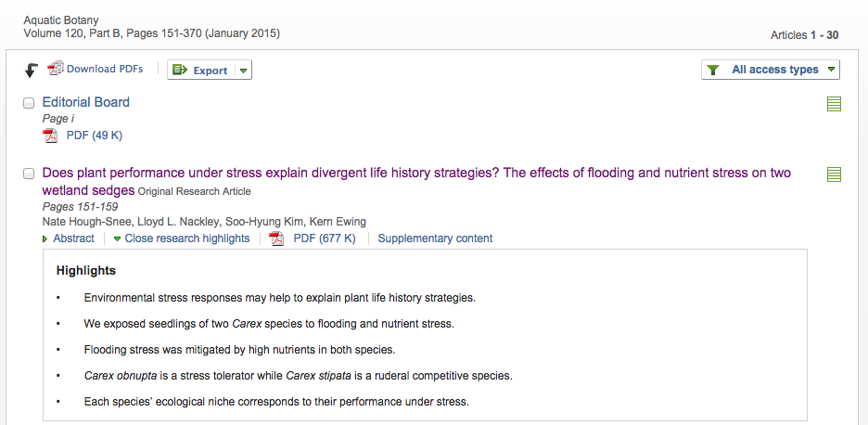Click the green Export icon
The height and width of the screenshot is (425, 868).
click(x=181, y=71)
